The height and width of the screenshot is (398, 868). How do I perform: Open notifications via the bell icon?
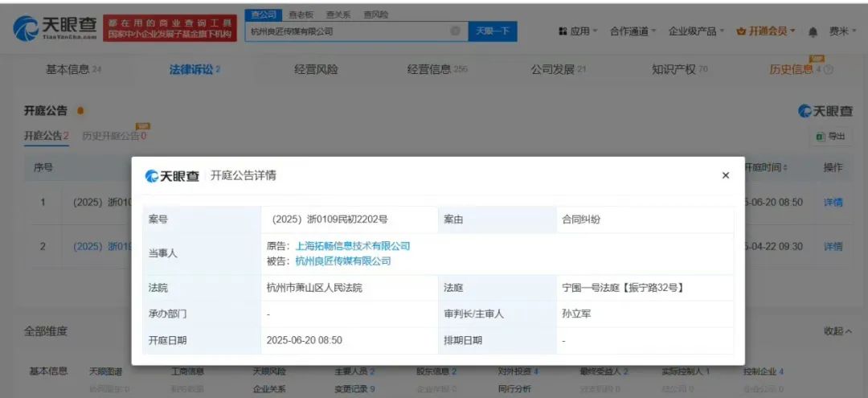[813, 32]
